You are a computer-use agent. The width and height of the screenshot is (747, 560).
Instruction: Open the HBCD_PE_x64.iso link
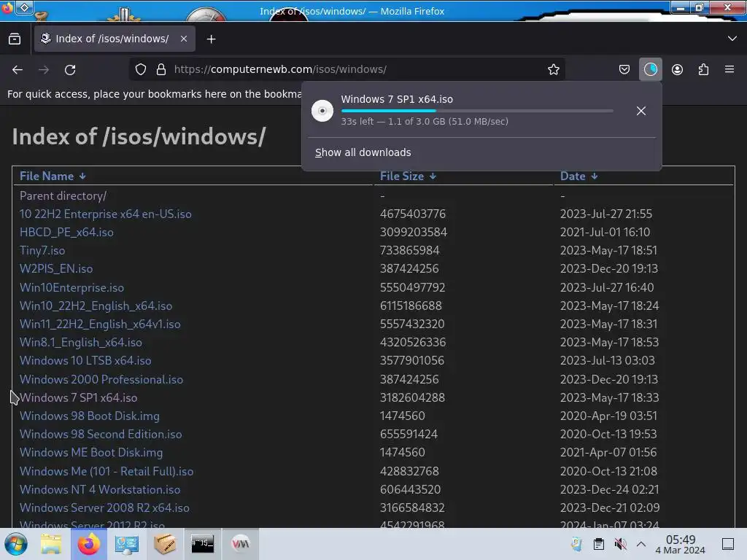click(66, 233)
